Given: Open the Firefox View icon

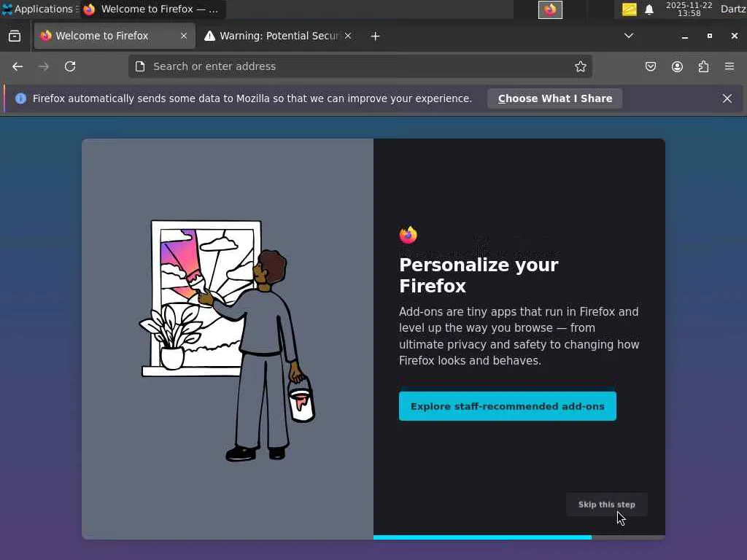Looking at the screenshot, I should click(x=15, y=36).
